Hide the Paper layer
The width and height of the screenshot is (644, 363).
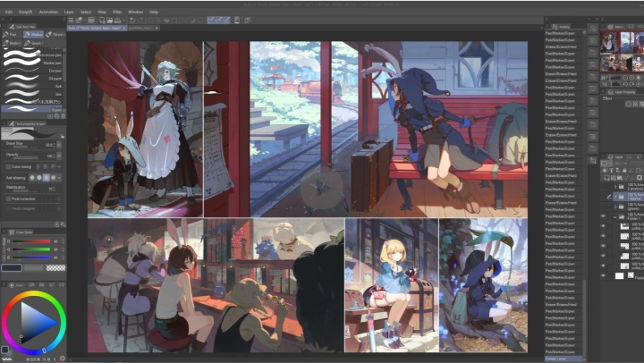604,275
